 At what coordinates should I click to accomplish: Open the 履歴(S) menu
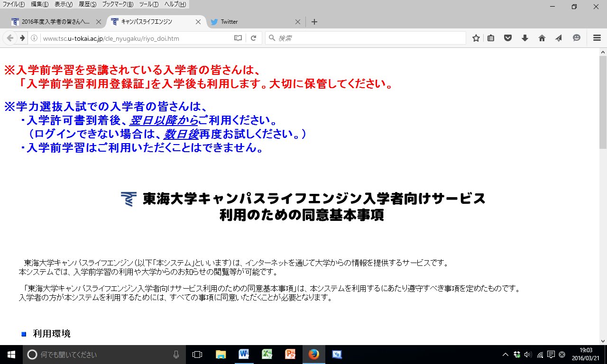[x=88, y=4]
